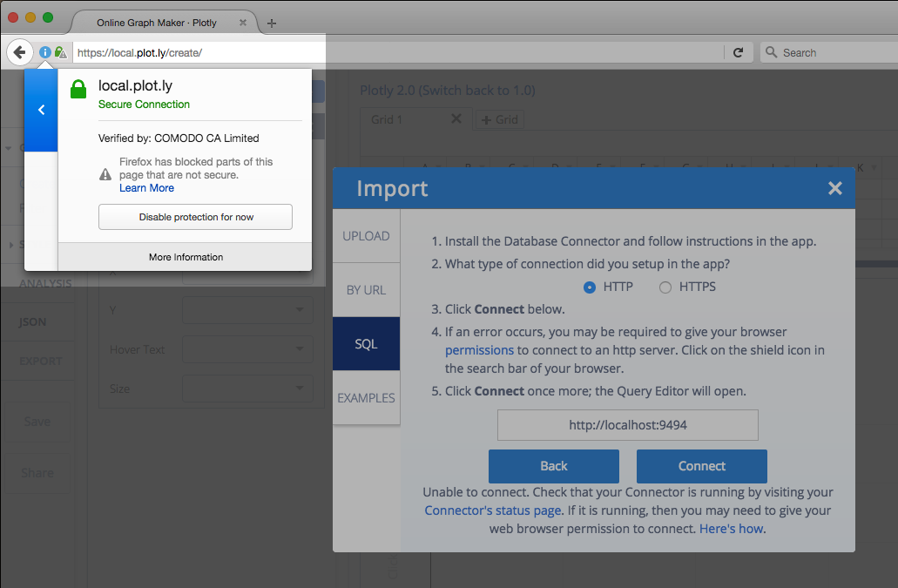Select the HTTP connection type

(x=590, y=287)
